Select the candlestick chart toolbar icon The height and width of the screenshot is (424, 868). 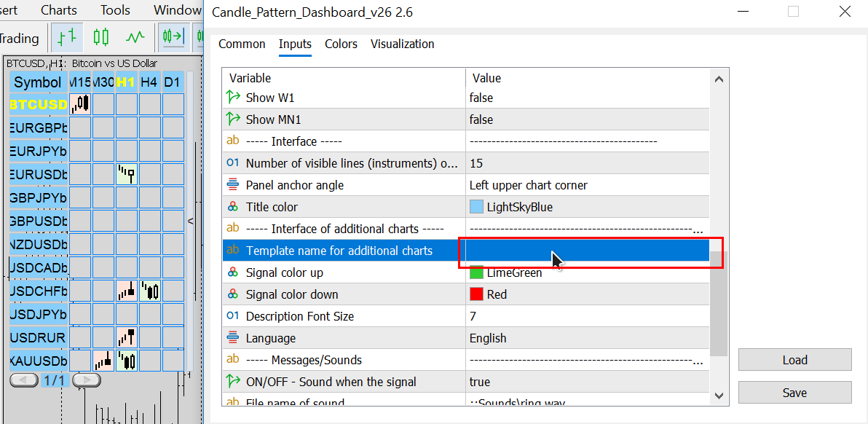tap(101, 37)
